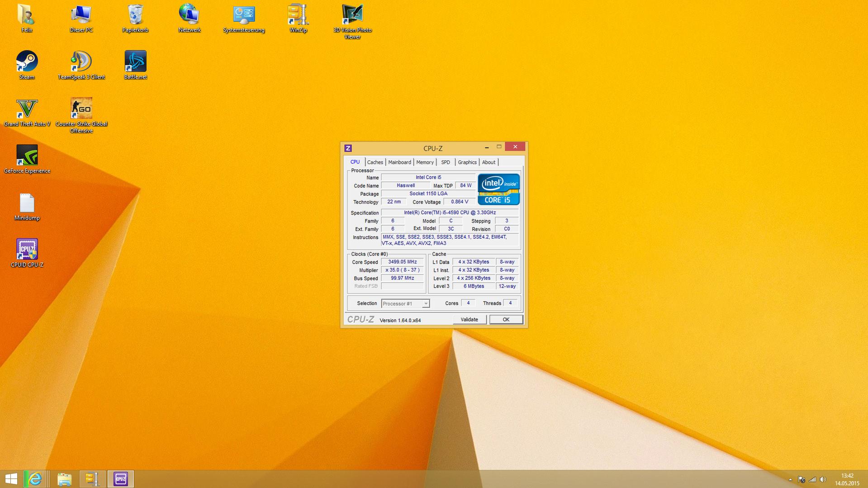This screenshot has height=488, width=868.
Task: Click the Bus Speed value '99.97 MHz'
Action: (x=403, y=278)
